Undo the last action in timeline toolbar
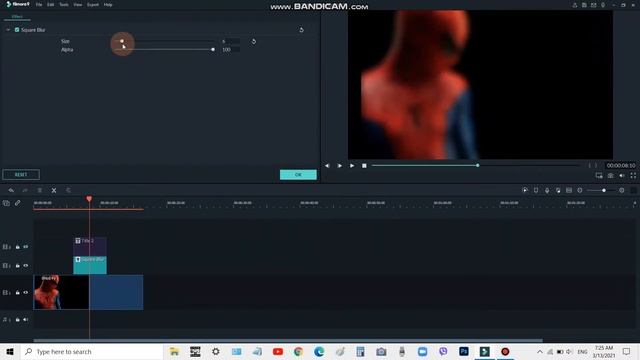 11,190
